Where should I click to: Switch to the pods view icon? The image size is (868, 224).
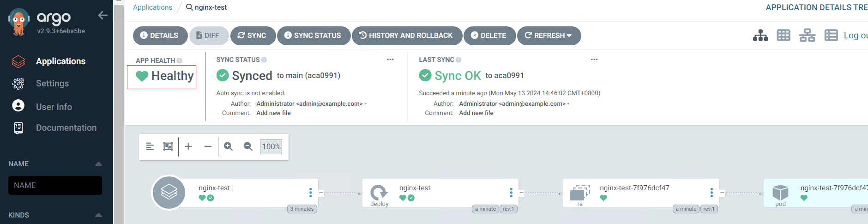784,36
